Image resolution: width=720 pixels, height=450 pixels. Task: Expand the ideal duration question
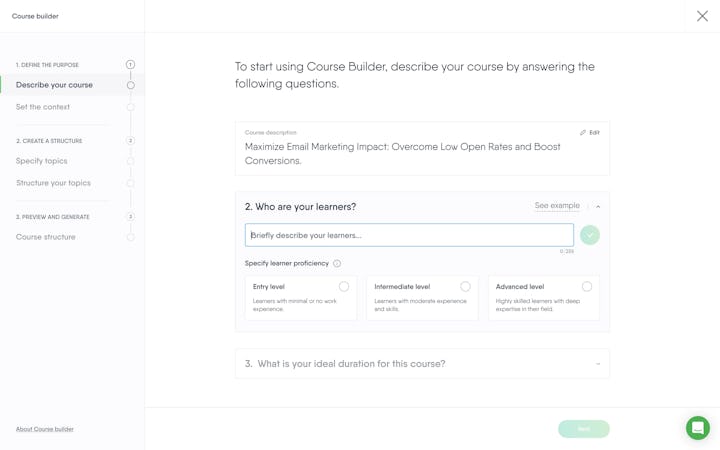click(598, 364)
